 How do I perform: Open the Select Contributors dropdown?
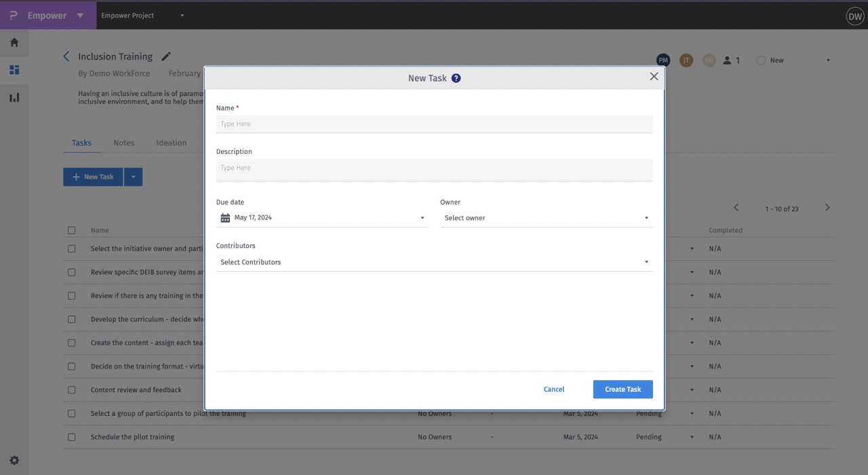[x=434, y=262]
